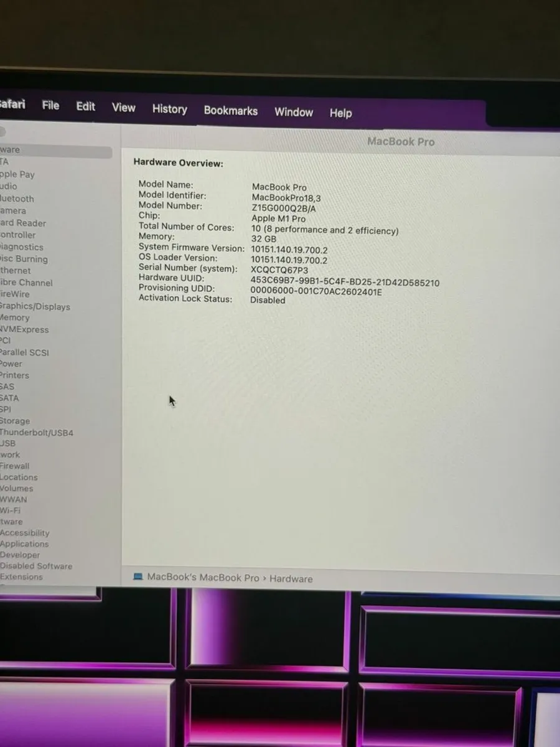Viewport: 560px width, 747px height.
Task: Open the Window menu
Action: point(293,112)
